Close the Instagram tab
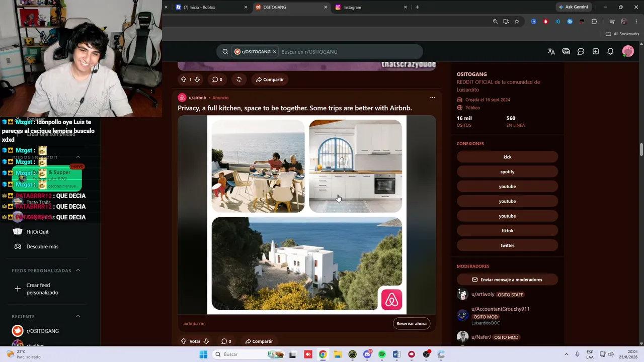The height and width of the screenshot is (362, 644). pos(406,7)
